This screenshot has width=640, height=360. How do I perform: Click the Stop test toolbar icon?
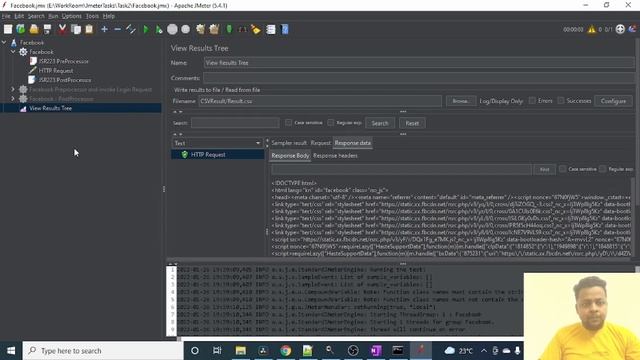click(x=172, y=29)
